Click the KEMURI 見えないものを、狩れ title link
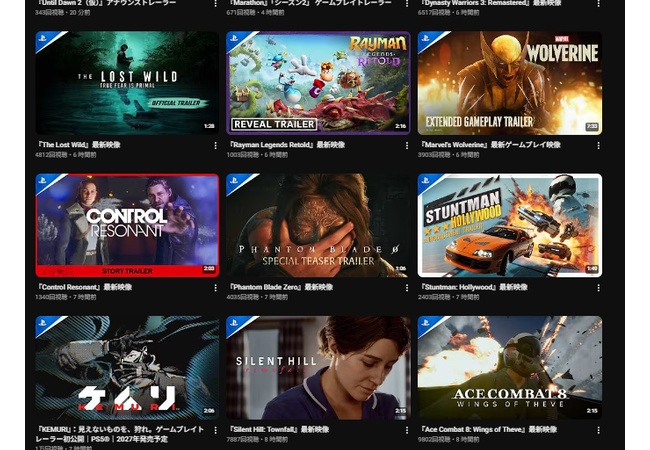Screen dimensions: 650x450 tap(120, 434)
